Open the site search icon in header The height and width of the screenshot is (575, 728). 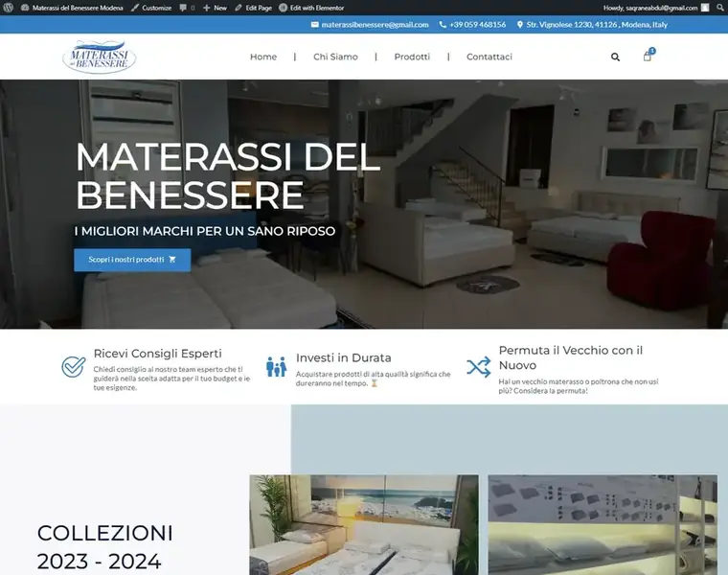coord(615,57)
